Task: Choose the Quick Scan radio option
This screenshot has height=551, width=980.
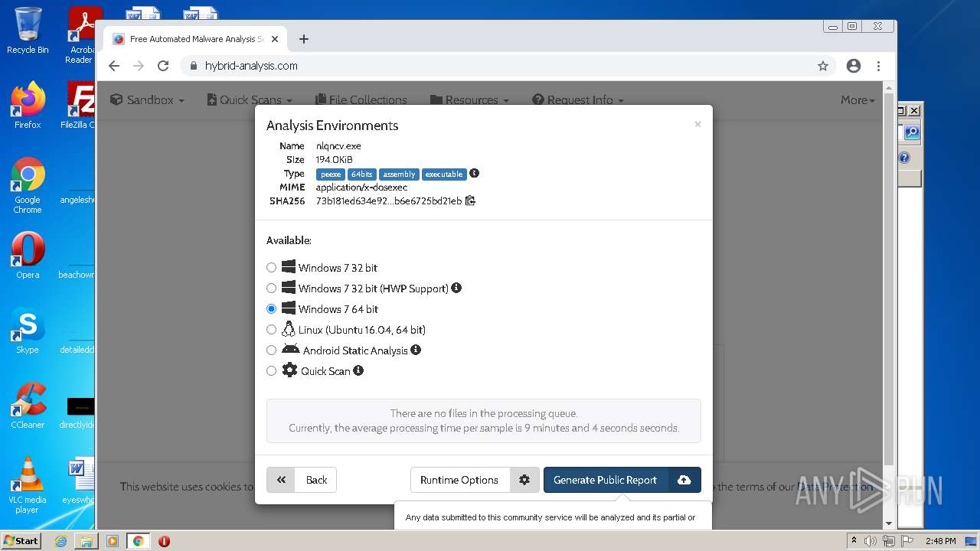Action: pos(271,371)
